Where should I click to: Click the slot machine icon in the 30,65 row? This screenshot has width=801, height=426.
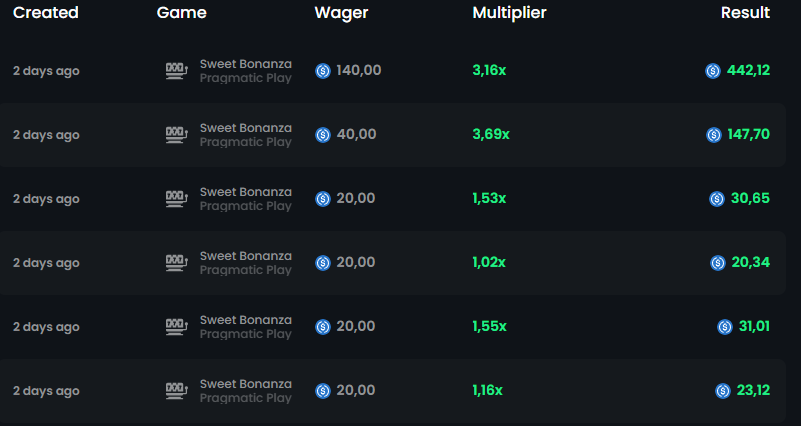tap(177, 198)
